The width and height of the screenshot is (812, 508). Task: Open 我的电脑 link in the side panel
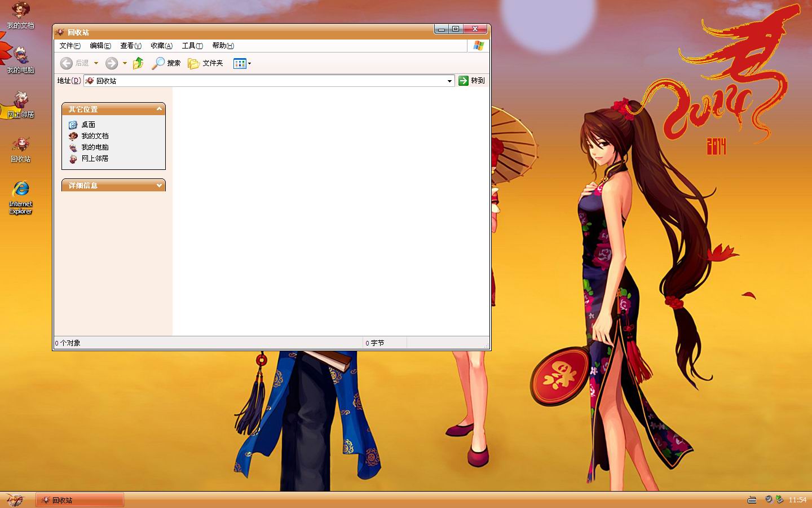95,147
